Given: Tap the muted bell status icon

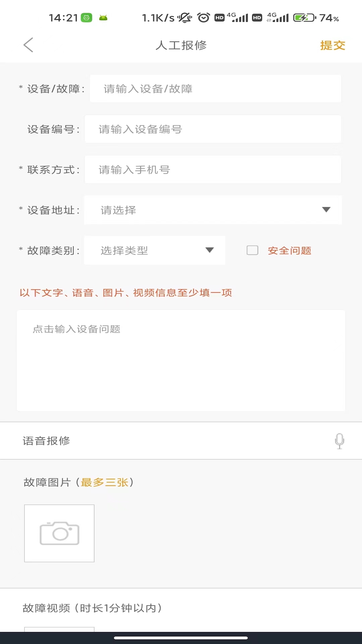Looking at the screenshot, I should pos(185,18).
